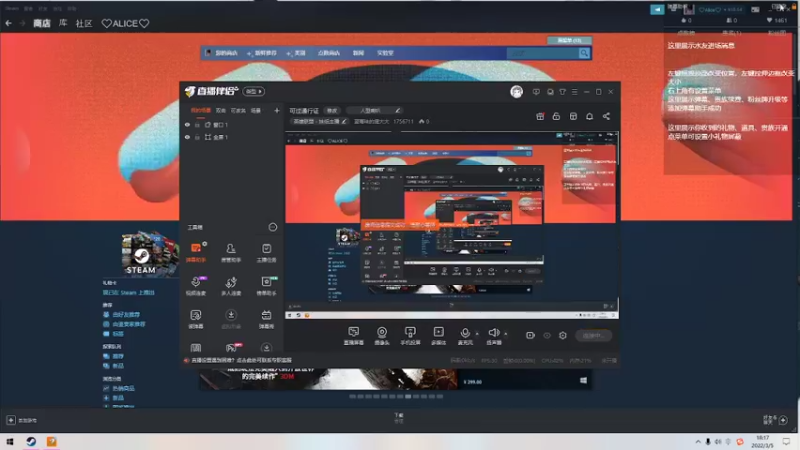Add a 多媒体 multimedia source

(438, 336)
